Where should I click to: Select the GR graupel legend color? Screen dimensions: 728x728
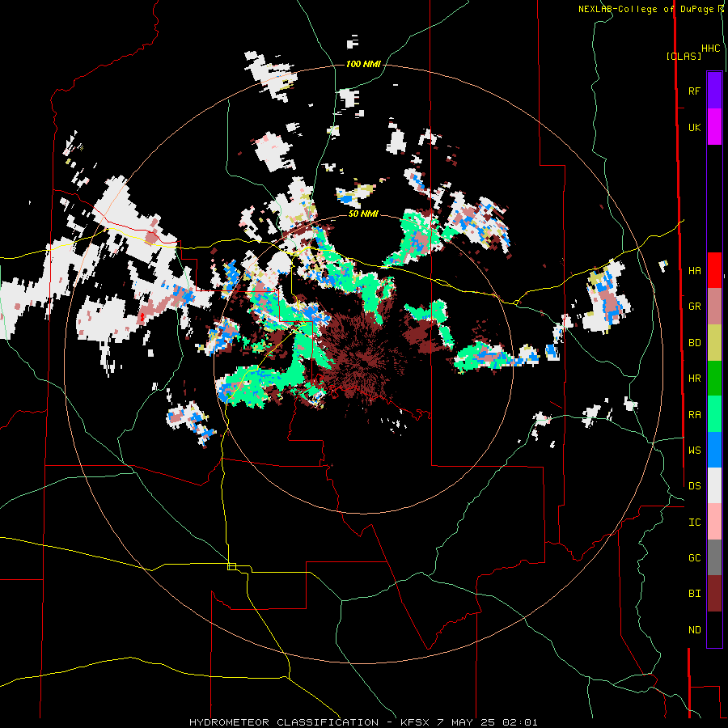[x=714, y=307]
